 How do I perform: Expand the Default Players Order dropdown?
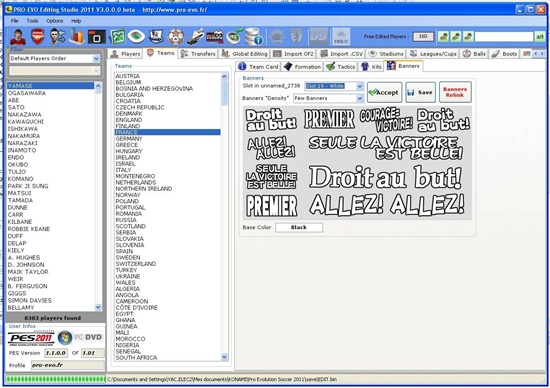(x=96, y=59)
